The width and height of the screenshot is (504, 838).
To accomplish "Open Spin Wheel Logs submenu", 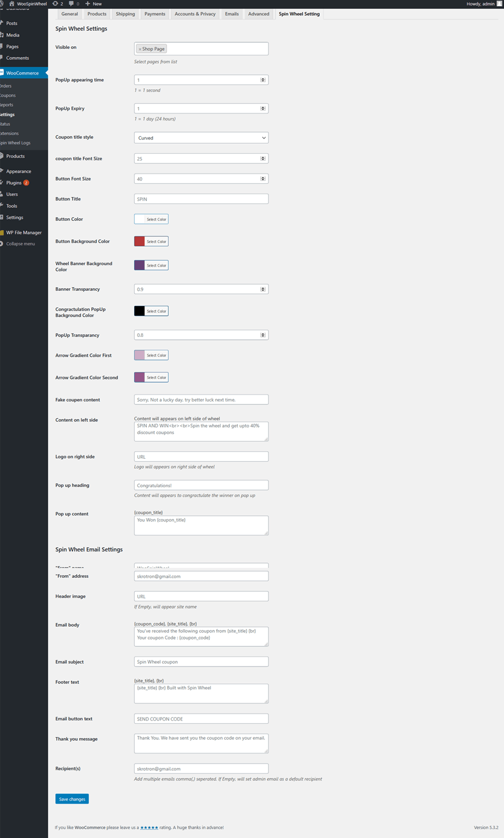I will point(15,143).
